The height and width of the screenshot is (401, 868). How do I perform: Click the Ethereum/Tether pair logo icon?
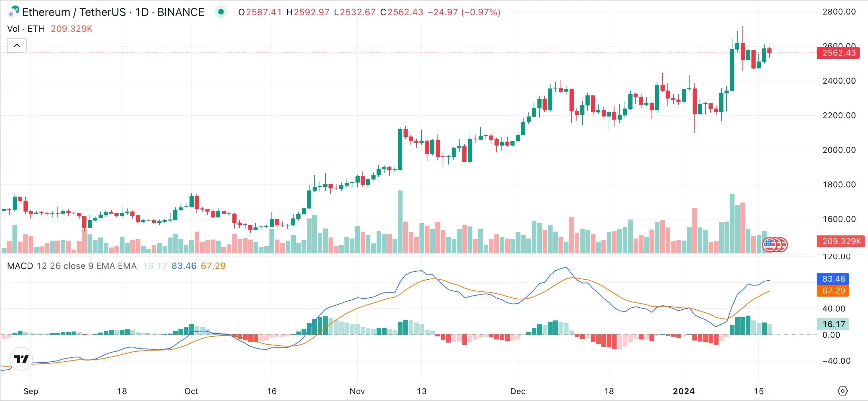pyautogui.click(x=13, y=12)
